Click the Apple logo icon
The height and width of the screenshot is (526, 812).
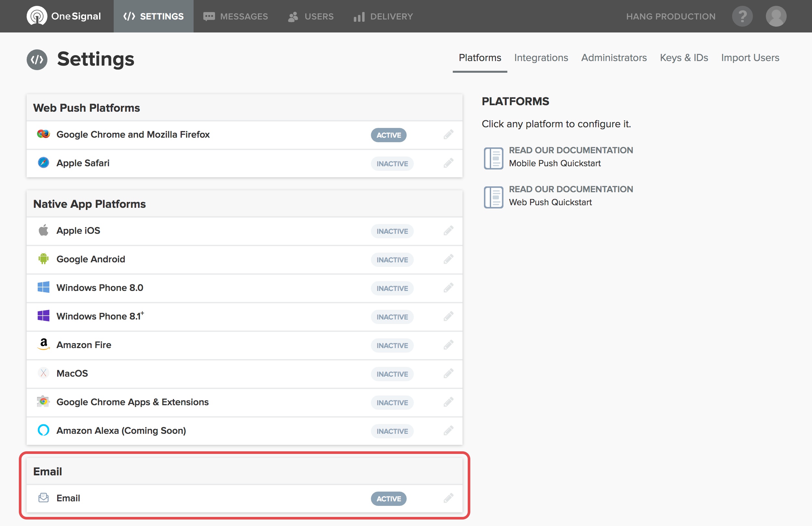43,230
